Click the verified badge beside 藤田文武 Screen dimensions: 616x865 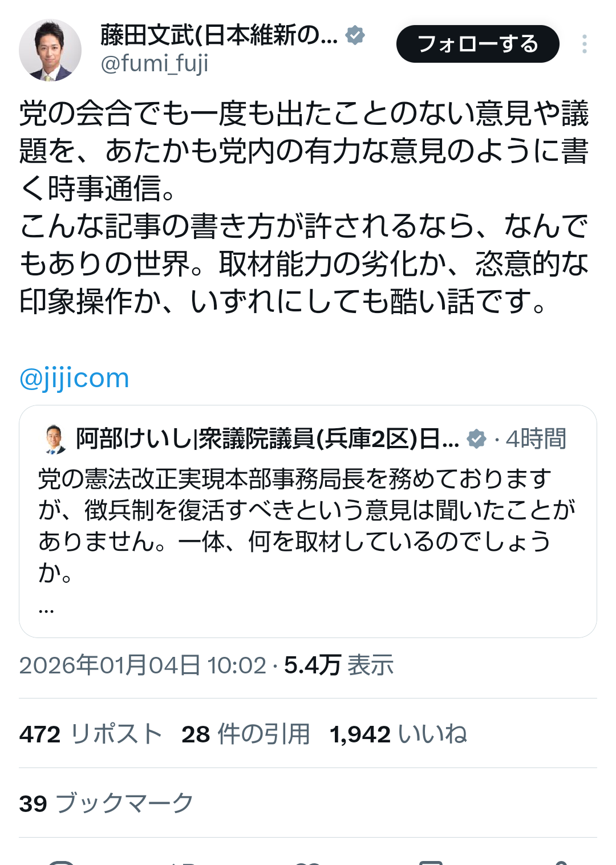(x=355, y=35)
